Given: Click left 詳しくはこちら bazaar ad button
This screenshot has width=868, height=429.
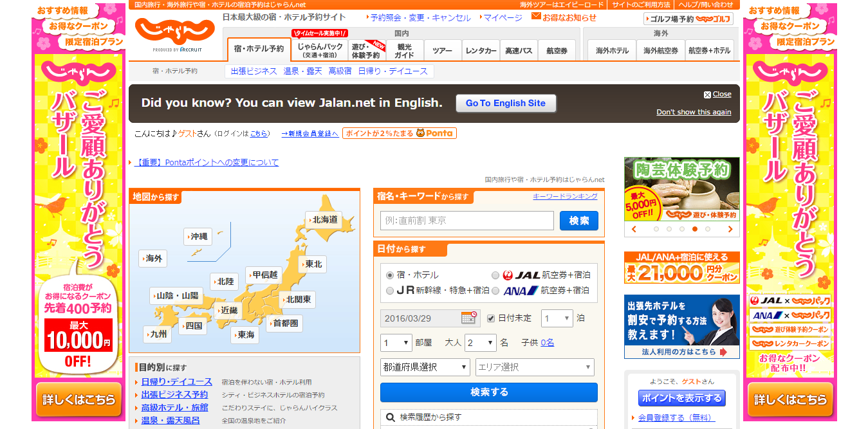Looking at the screenshot, I should [x=80, y=399].
